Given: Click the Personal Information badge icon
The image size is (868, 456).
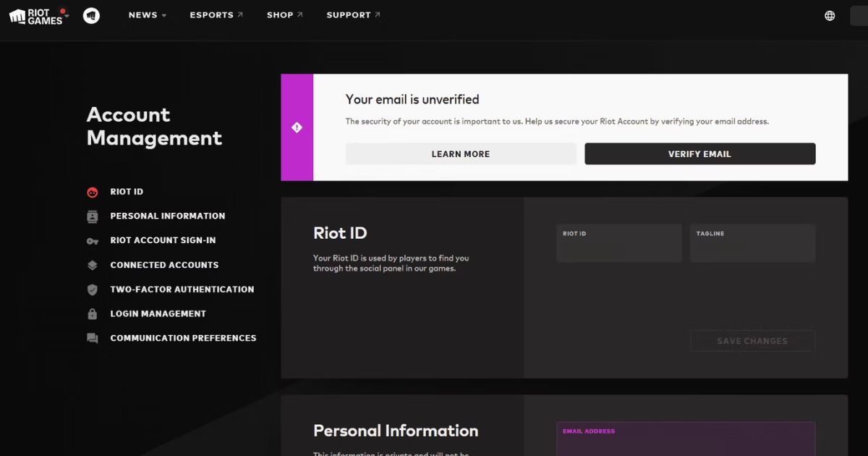Looking at the screenshot, I should coord(92,216).
